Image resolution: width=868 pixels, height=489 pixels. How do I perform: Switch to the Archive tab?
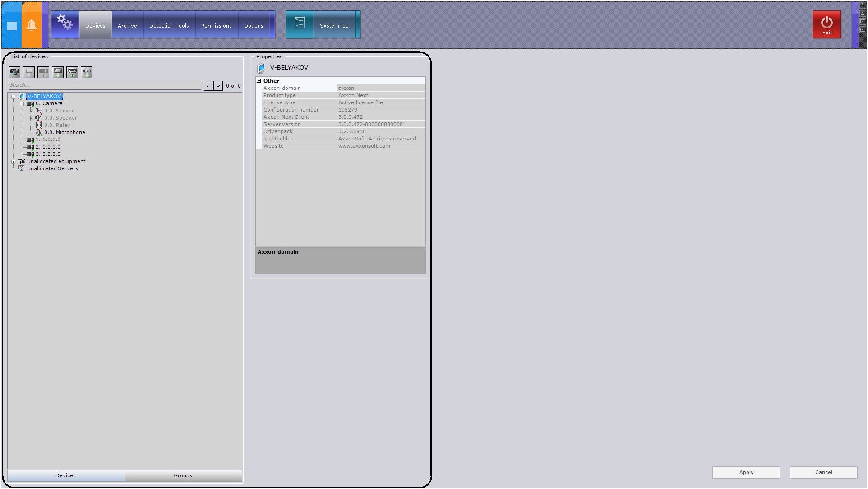(x=127, y=26)
